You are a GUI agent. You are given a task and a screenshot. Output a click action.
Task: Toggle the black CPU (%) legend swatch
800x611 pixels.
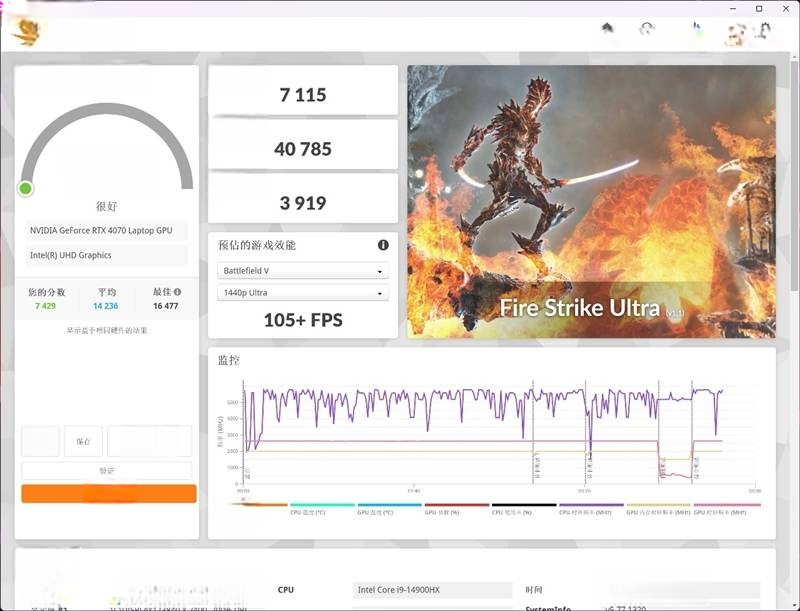[x=524, y=505]
